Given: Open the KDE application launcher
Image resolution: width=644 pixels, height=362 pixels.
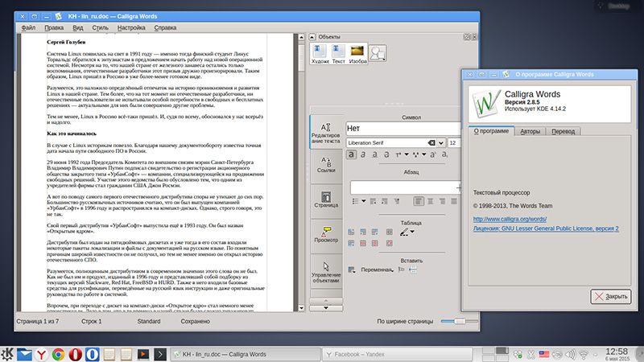Looking at the screenshot, I should (7, 354).
